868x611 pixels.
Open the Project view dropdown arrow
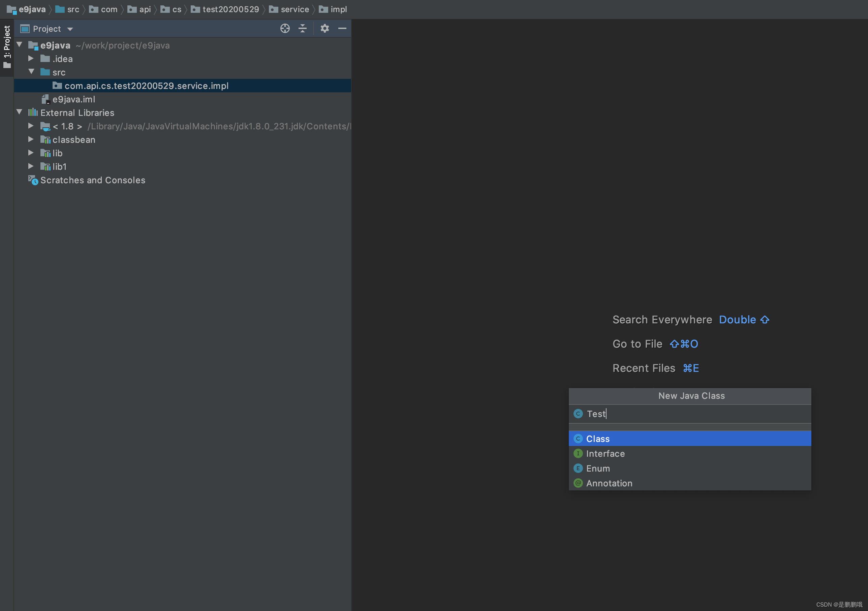70,29
